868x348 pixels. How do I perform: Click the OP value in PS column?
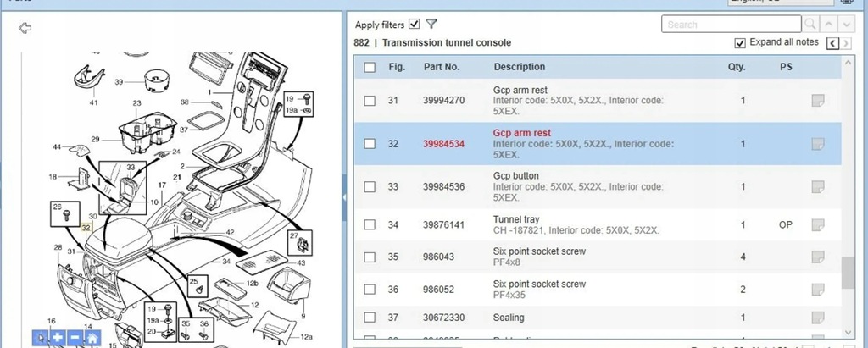coord(786,225)
